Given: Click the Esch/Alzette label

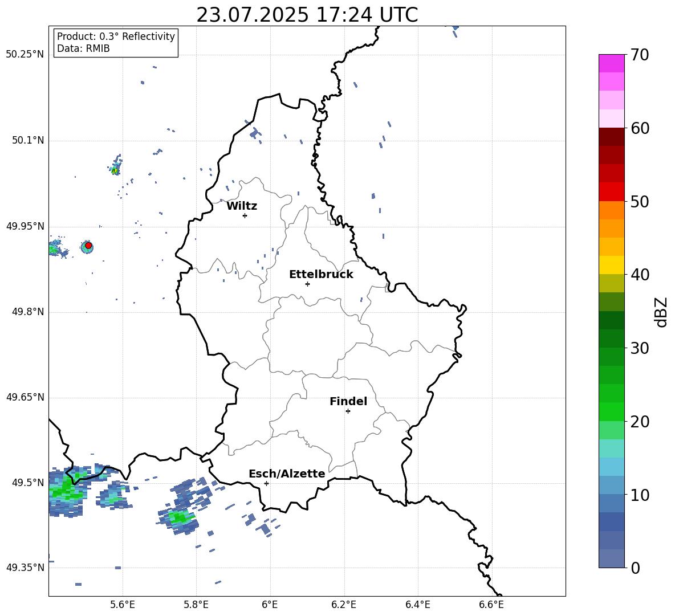Looking at the screenshot, I should tap(287, 474).
